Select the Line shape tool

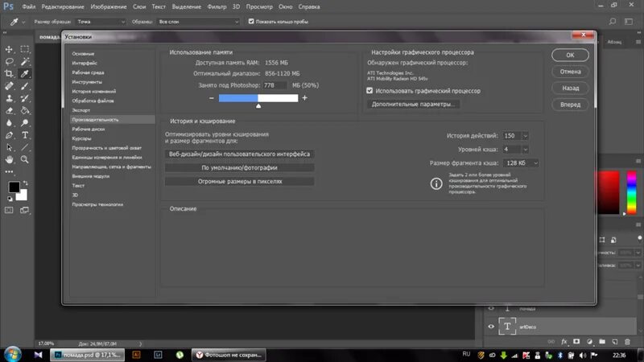(25, 147)
